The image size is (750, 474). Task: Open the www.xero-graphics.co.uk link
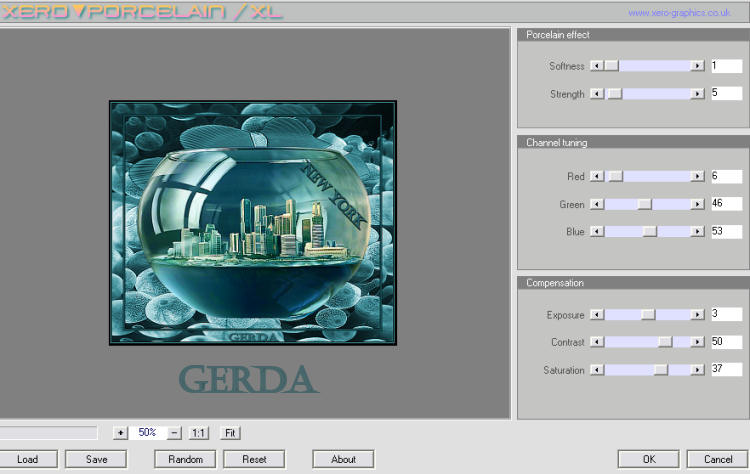(x=679, y=13)
